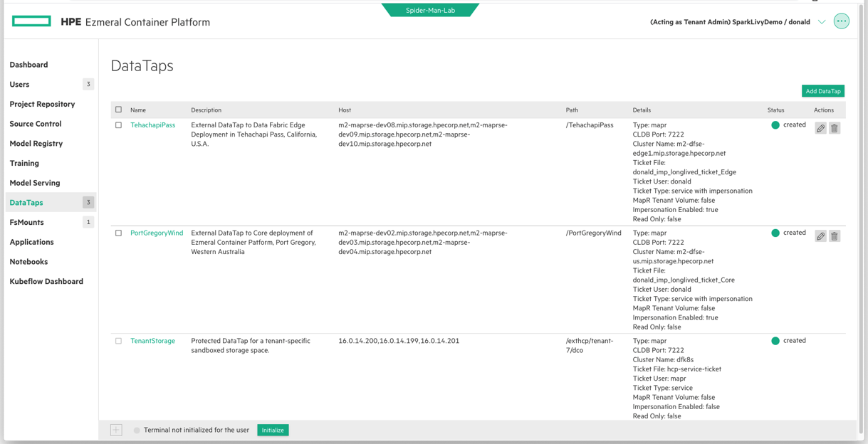This screenshot has height=444, width=868.
Task: Click the /TehachapiPass path cell
Action: pyautogui.click(x=590, y=125)
